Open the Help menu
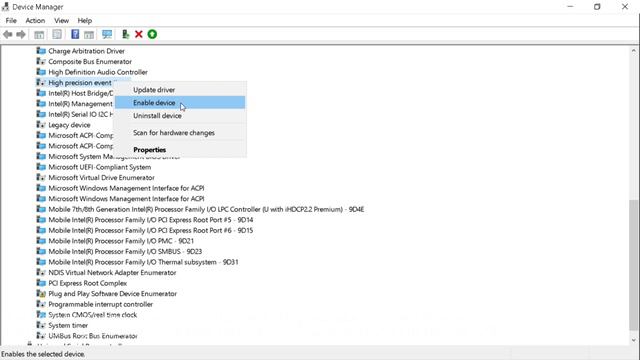 (x=84, y=20)
